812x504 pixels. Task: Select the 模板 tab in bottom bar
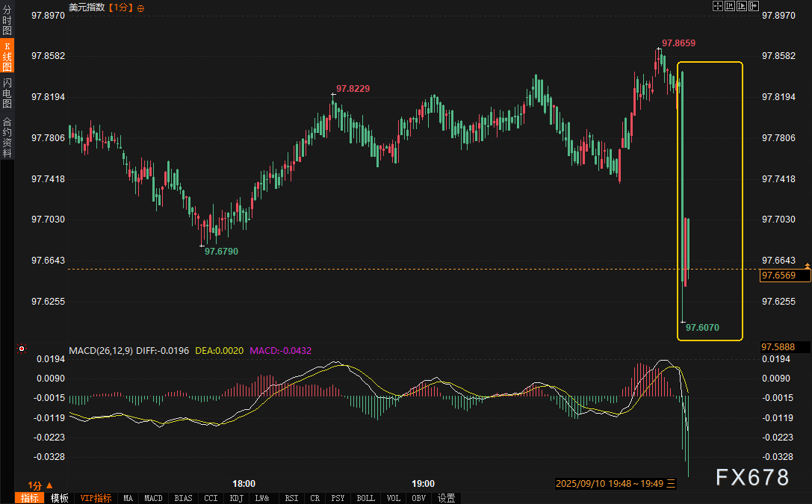pyautogui.click(x=60, y=498)
